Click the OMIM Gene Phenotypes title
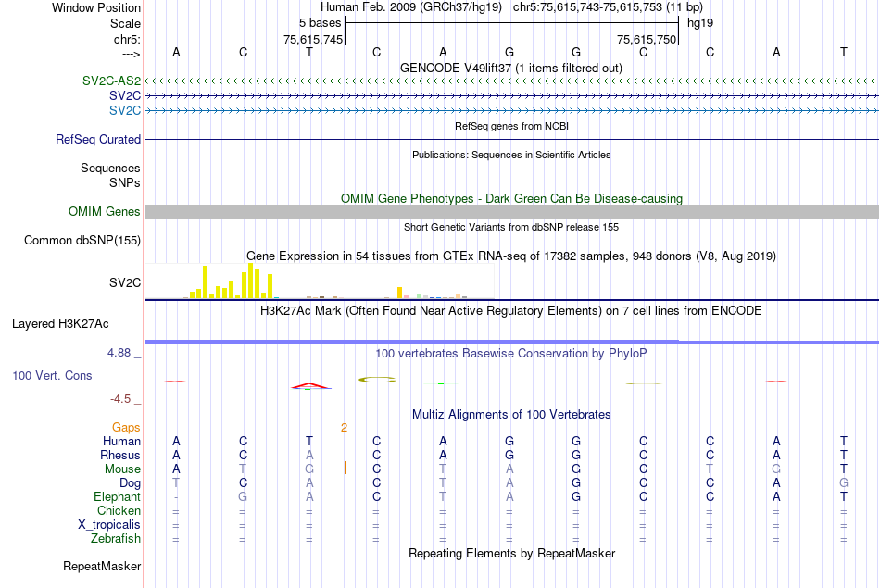The image size is (880, 588). coord(511,198)
